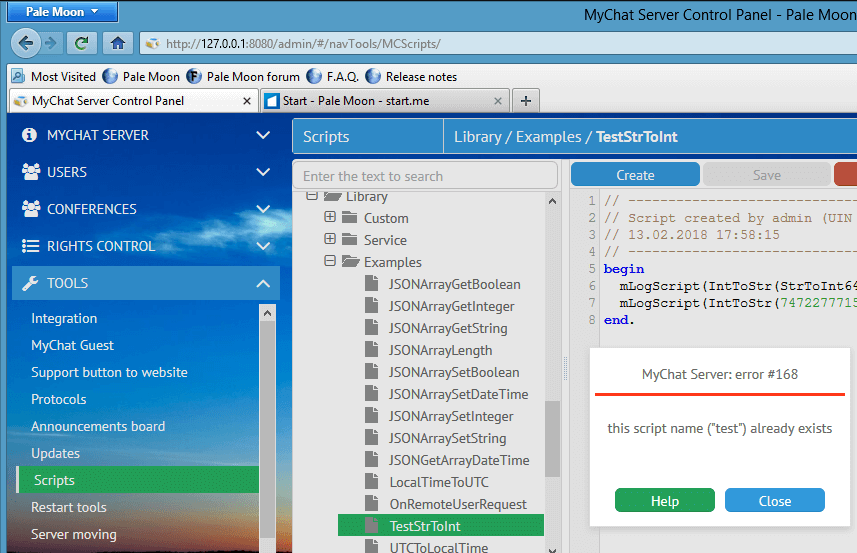Screen dimensions: 857x553
Task: Open Restart tools menu item
Action: [69, 507]
